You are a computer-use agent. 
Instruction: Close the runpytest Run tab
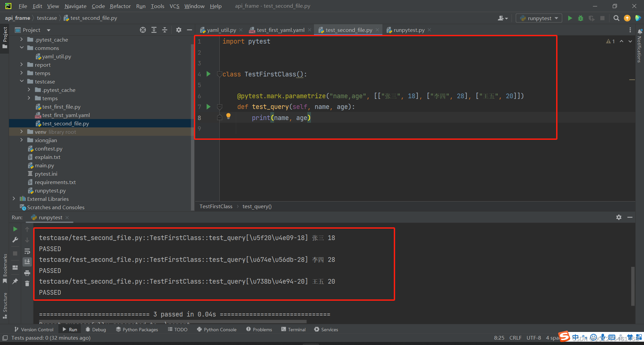(67, 218)
